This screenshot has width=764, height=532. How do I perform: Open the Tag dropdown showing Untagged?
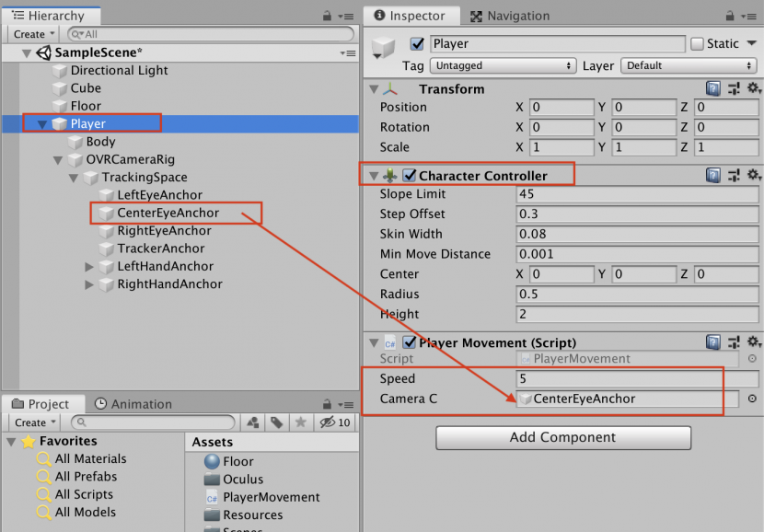pos(504,65)
